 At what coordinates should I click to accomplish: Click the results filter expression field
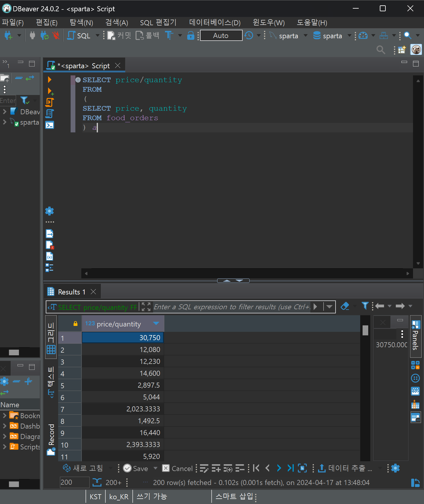(x=231, y=307)
